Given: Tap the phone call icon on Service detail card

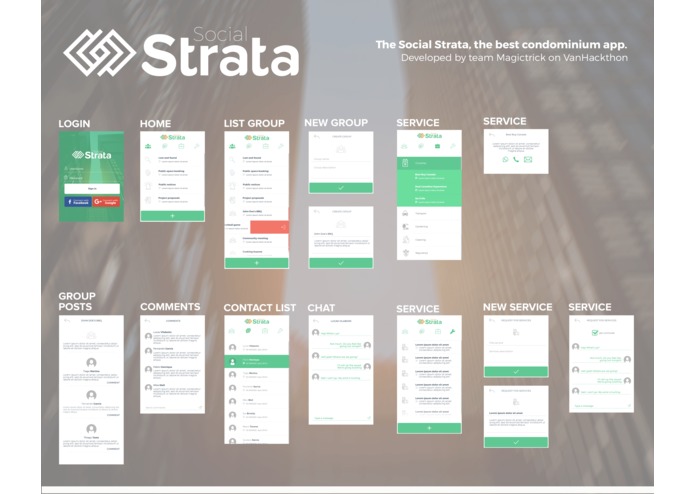Looking at the screenshot, I should (x=516, y=159).
